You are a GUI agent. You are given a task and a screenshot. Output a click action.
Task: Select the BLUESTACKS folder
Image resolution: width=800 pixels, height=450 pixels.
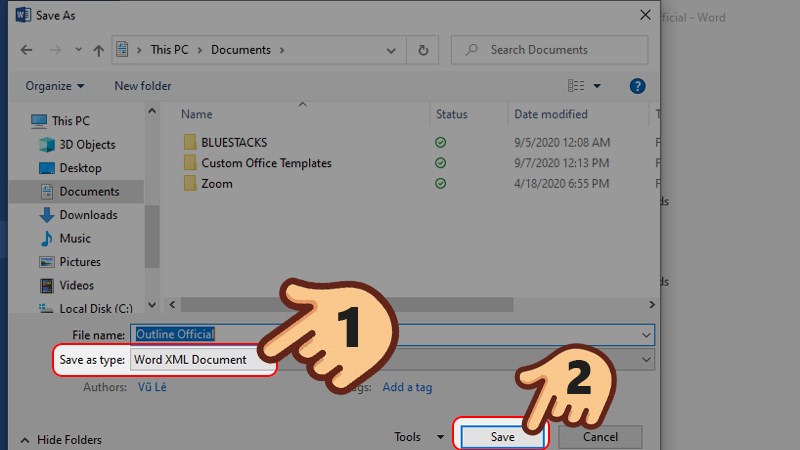(x=233, y=143)
